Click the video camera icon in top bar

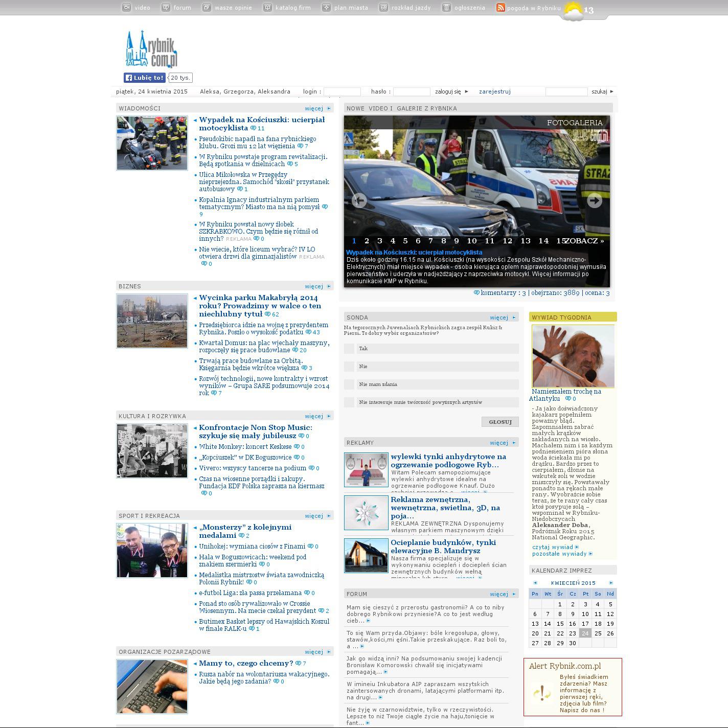[126, 7]
